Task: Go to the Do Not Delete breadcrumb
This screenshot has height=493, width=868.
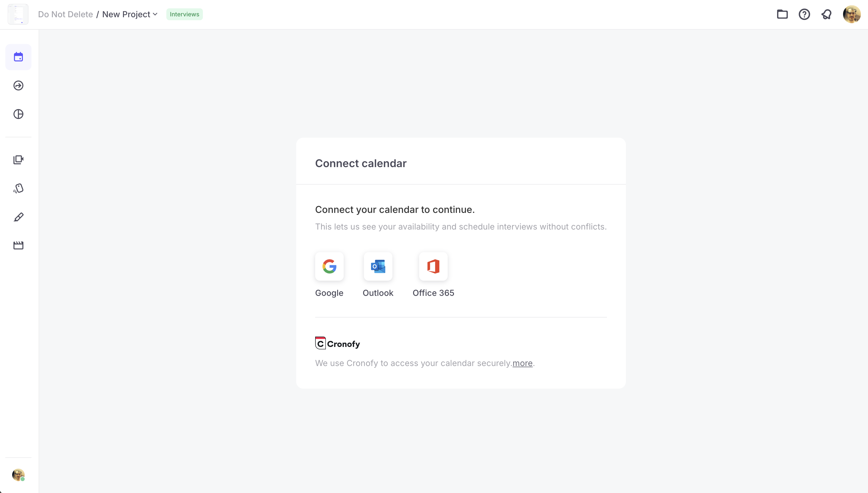Action: pos(65,14)
